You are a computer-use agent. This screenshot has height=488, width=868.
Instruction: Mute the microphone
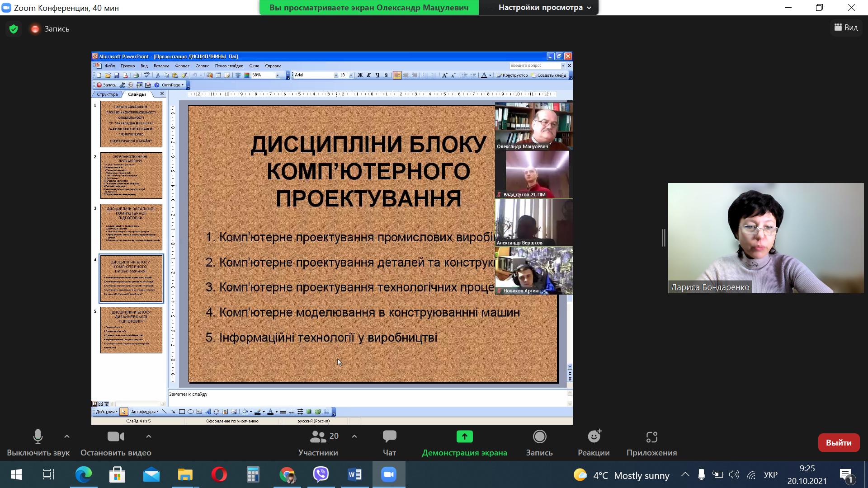(x=38, y=436)
